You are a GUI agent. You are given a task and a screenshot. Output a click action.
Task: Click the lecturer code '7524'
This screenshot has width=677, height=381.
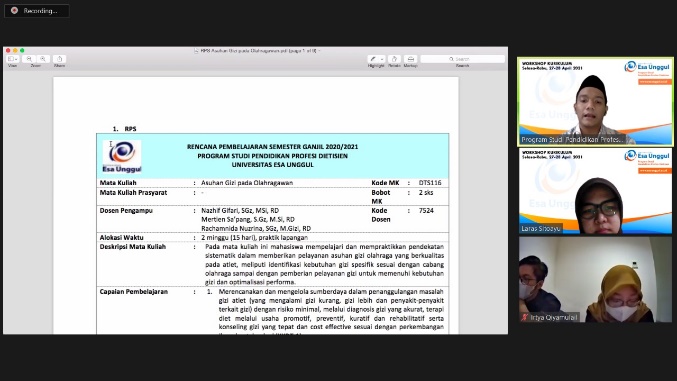pos(426,211)
